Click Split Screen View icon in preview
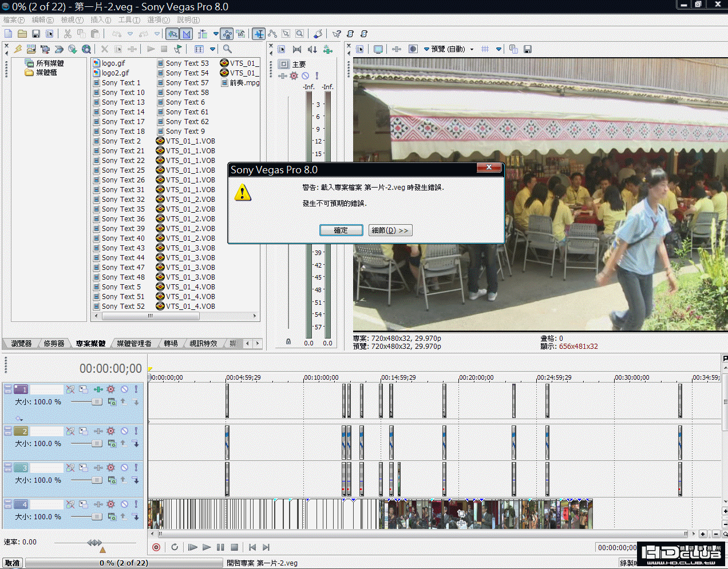 [x=413, y=49]
